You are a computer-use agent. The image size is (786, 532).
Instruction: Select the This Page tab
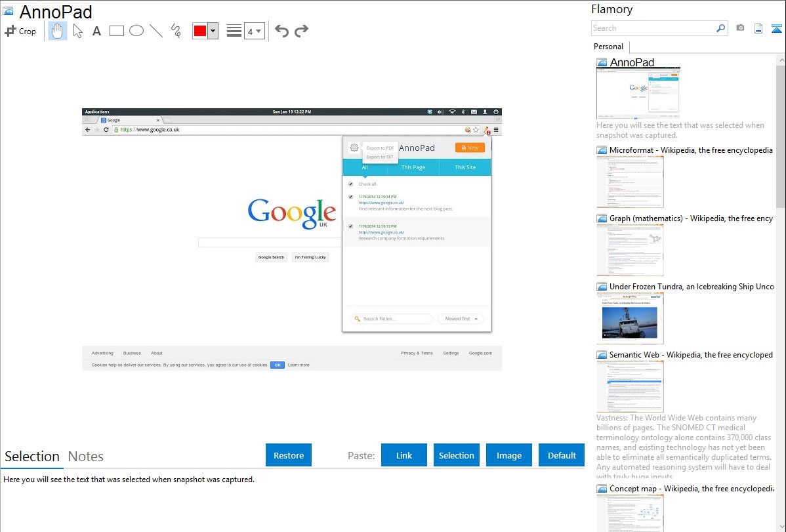(x=413, y=167)
